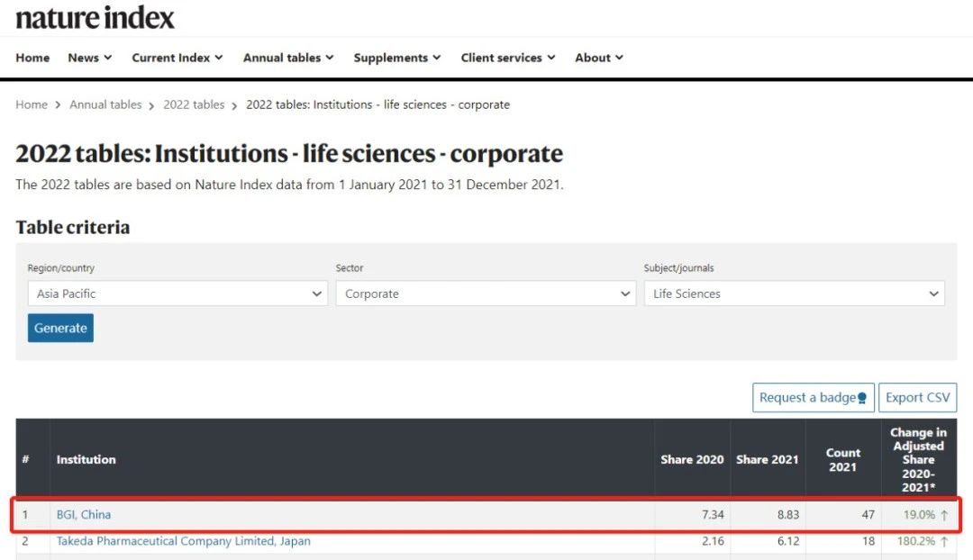Open Region/country dropdown showing Asia Pacific

pyautogui.click(x=177, y=294)
